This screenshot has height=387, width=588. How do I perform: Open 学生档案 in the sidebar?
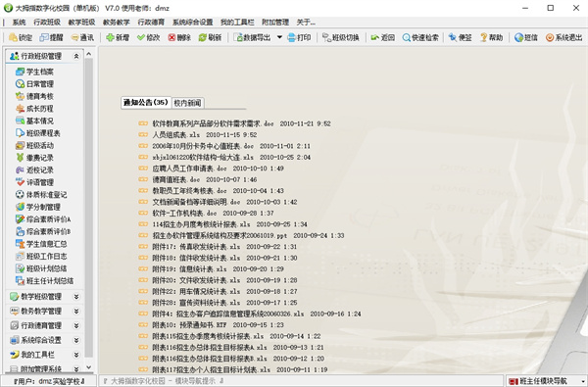point(34,72)
